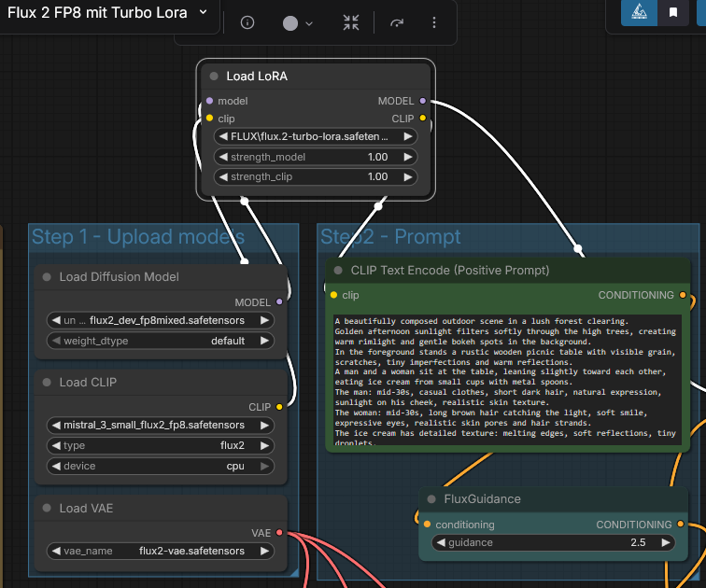
Task: Increase strength_model with right arrow
Action: 408,157
